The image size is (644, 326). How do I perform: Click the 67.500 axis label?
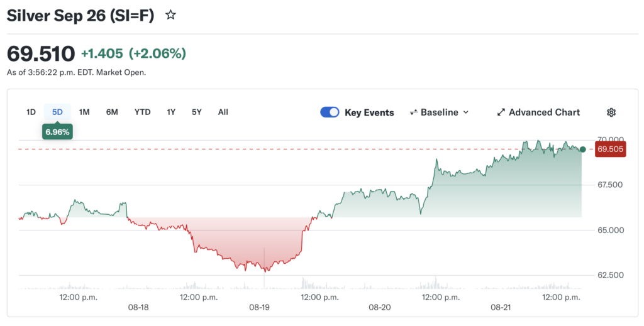[x=610, y=185]
